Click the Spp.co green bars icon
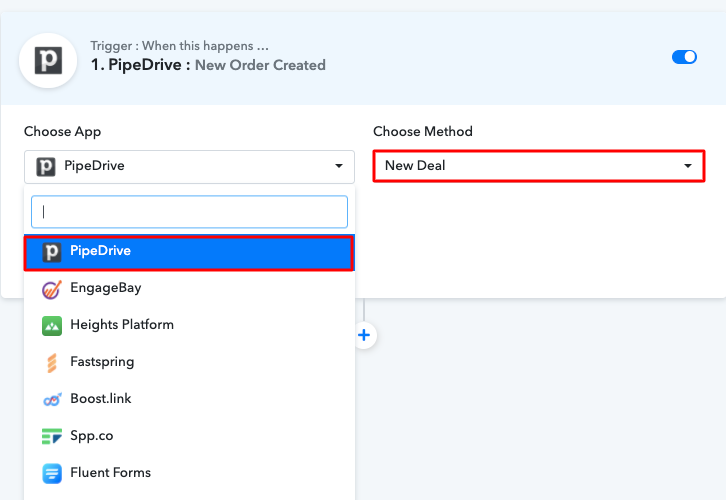Screen dimensions: 726x500 point(52,436)
